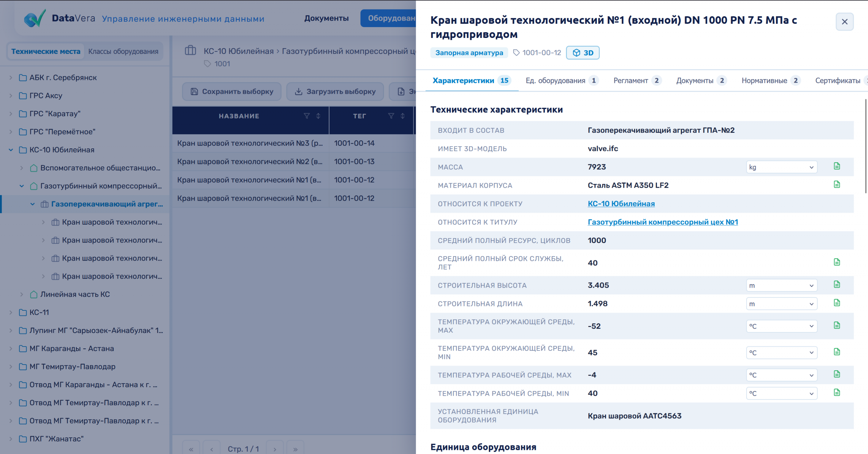Select the Технические места tab

click(x=46, y=51)
